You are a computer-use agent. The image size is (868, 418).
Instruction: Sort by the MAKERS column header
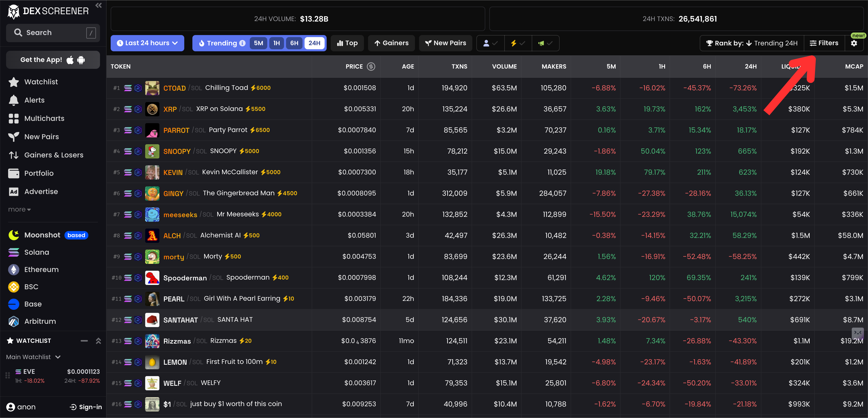pos(554,67)
